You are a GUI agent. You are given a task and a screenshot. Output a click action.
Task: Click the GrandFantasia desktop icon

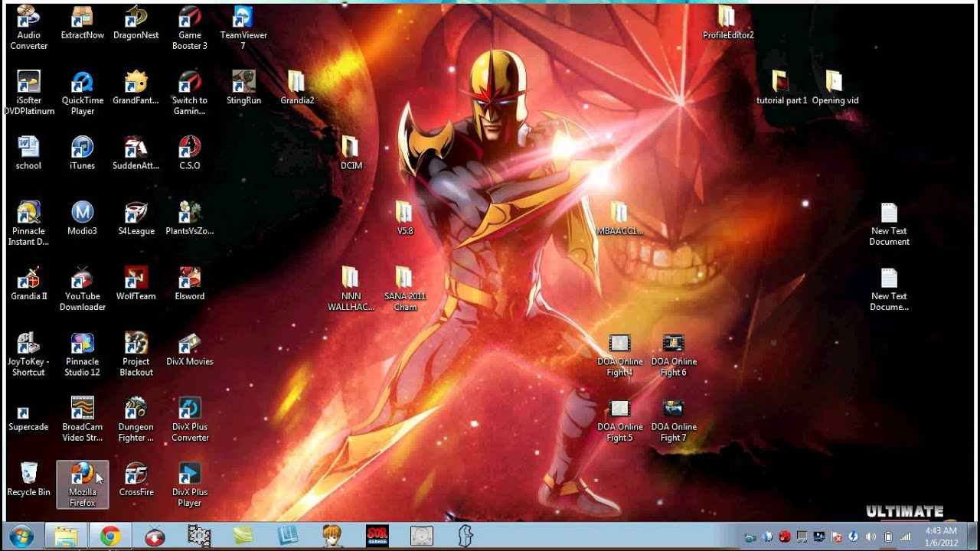(136, 87)
